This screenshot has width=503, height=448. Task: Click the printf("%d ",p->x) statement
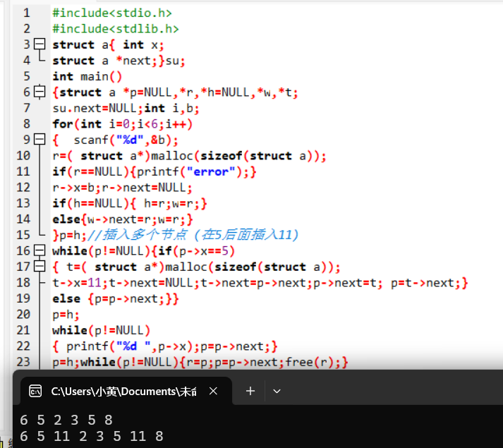click(133, 346)
